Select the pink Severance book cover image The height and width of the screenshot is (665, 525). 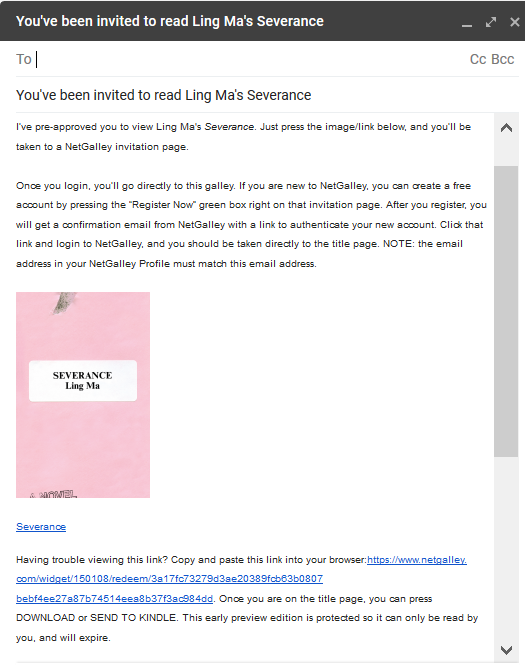[83, 395]
